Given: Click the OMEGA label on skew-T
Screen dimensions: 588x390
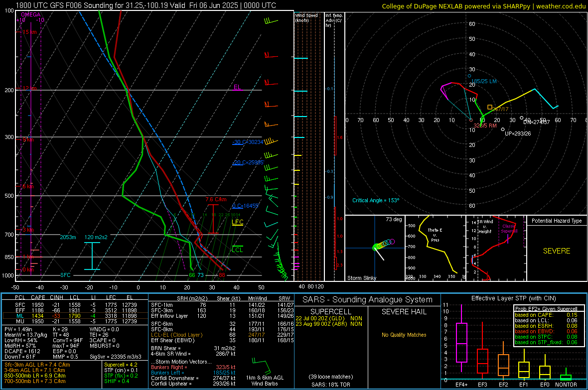Looking at the screenshot, I should click(30, 14).
